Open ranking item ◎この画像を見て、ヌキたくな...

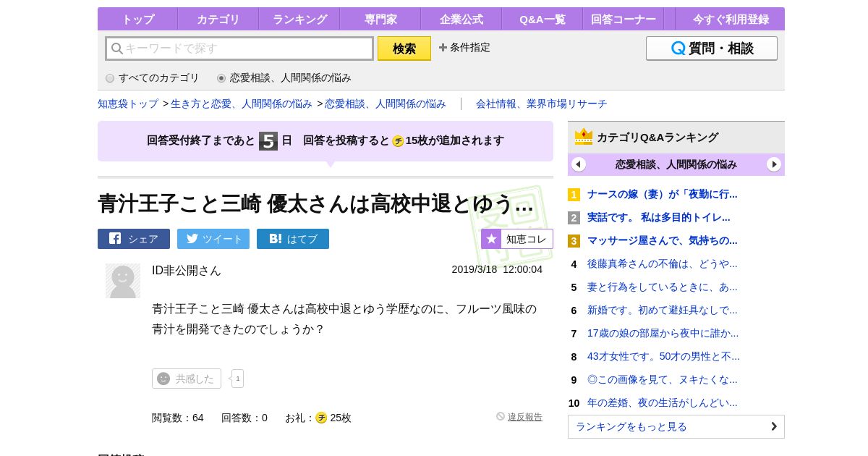point(663,379)
